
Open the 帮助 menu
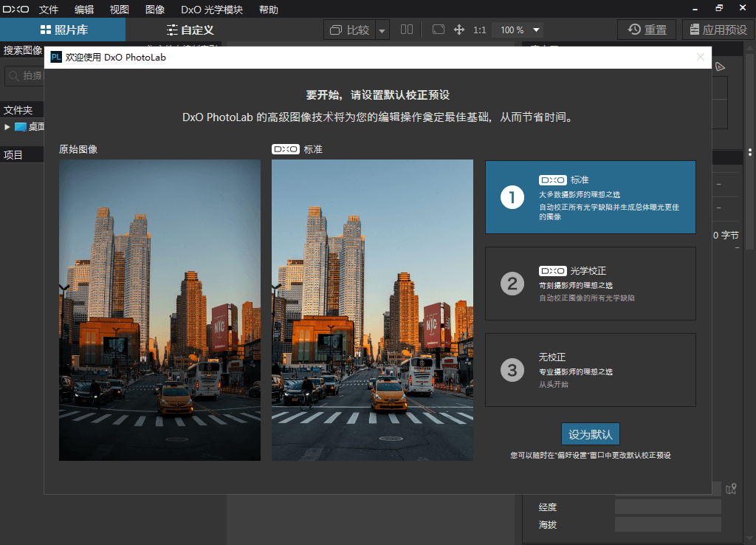(x=269, y=10)
